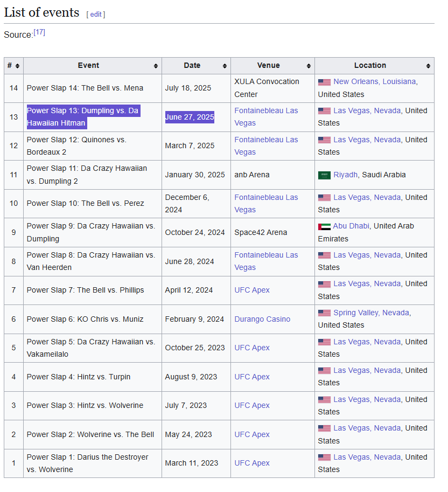Open UFC Apex link in Power Slap 2 row

pos(252,434)
